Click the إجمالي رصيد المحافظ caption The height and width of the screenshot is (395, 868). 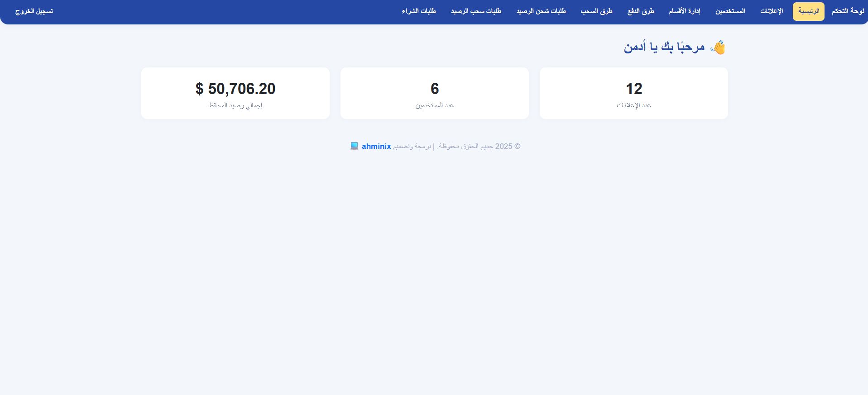click(235, 105)
